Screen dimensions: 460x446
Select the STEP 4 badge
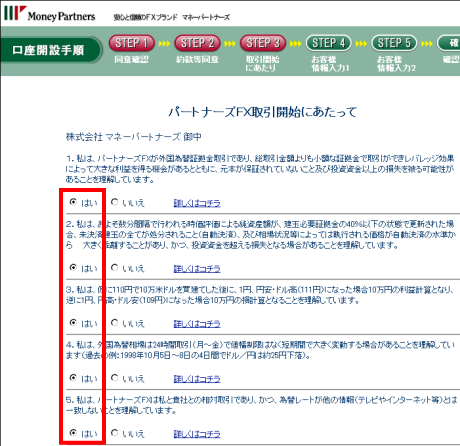pyautogui.click(x=329, y=43)
